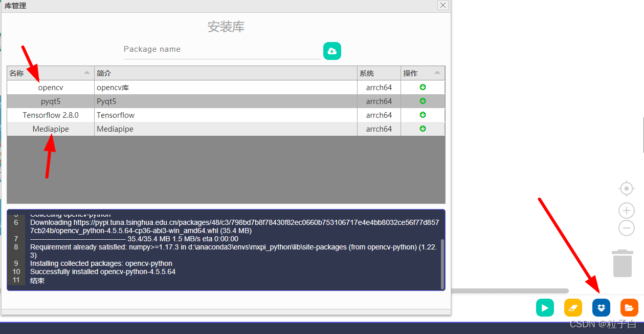
Task: Select the pyqt5 name cell
Action: click(51, 101)
